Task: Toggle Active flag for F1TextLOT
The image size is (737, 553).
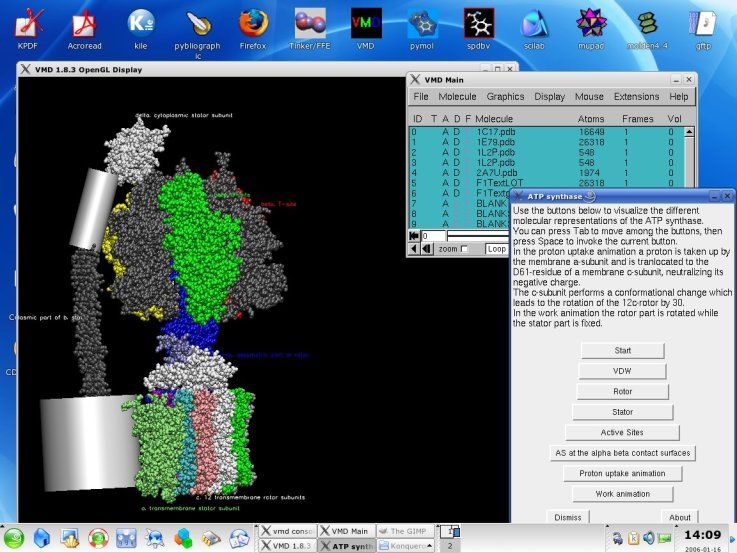Action: click(x=445, y=183)
